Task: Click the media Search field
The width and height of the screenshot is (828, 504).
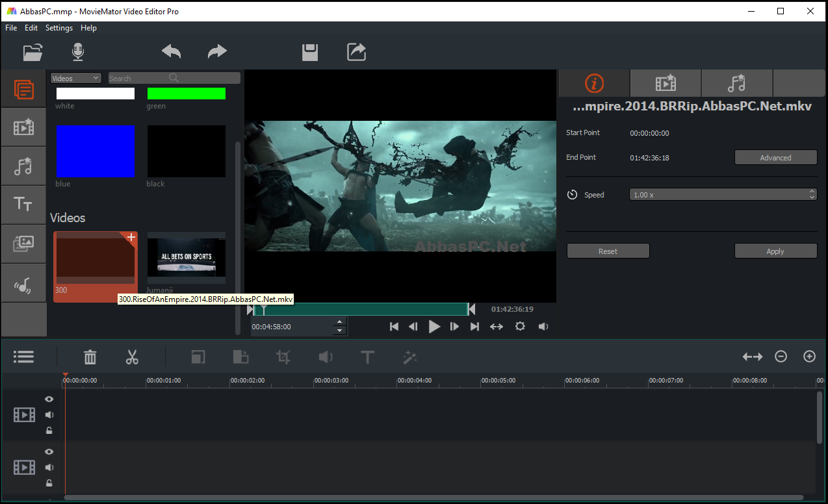Action: click(x=174, y=78)
